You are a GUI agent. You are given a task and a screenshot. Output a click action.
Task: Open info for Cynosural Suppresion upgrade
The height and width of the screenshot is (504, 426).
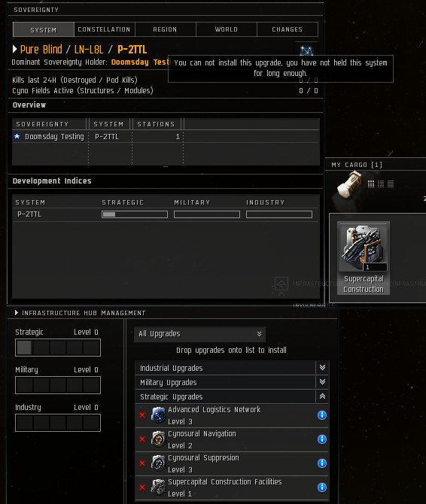tap(322, 463)
